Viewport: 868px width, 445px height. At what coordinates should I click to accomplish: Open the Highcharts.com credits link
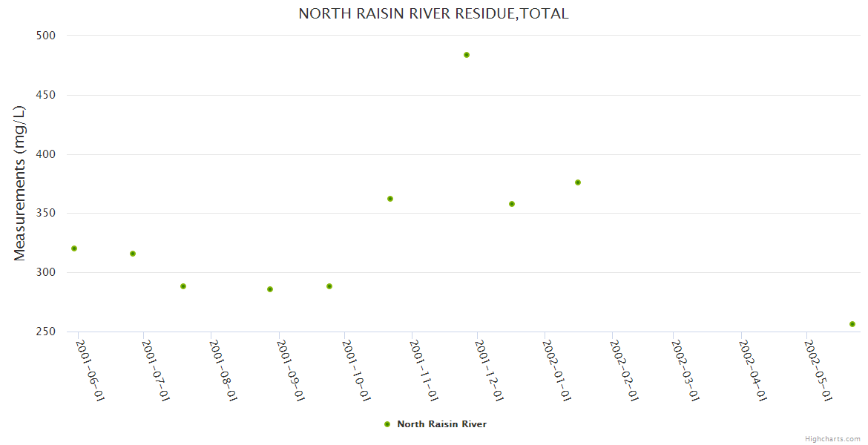pyautogui.click(x=832, y=438)
